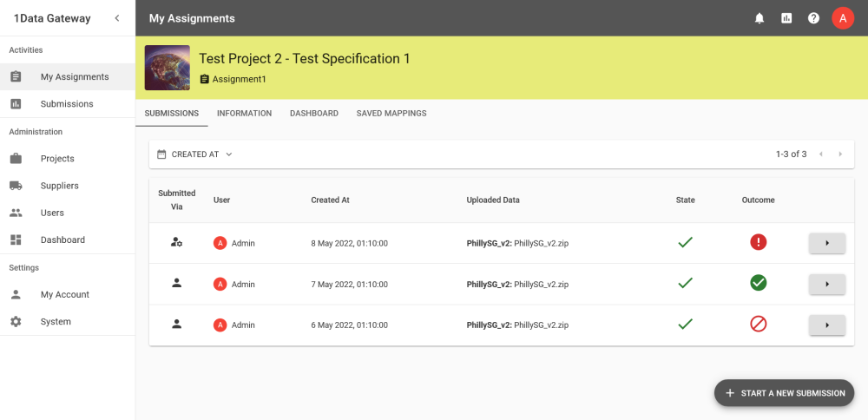The image size is (868, 420).
Task: Click the Admin user in 6 May row
Action: tap(234, 325)
